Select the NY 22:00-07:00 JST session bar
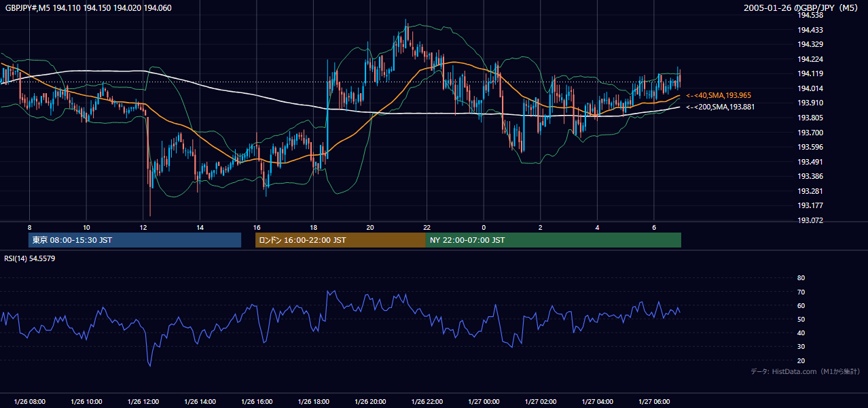The height and width of the screenshot is (408, 868). click(553, 240)
